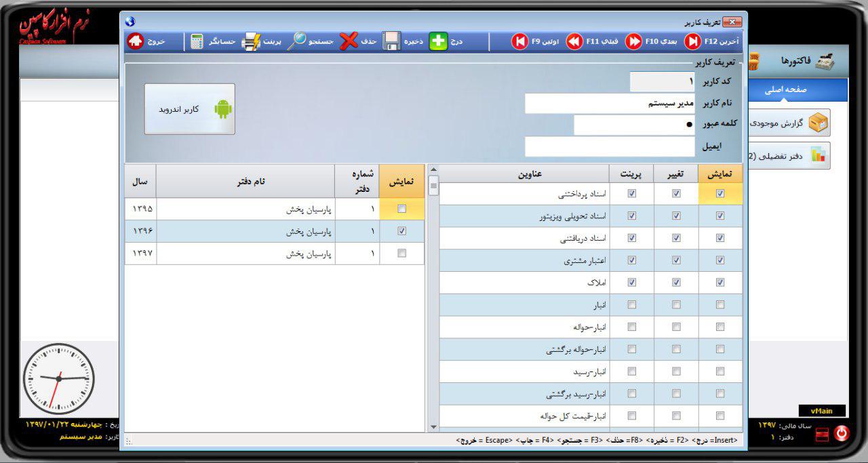Screen dimensions: 868x463
Task: Click the خروج (exit) home icon
Action: 136,41
